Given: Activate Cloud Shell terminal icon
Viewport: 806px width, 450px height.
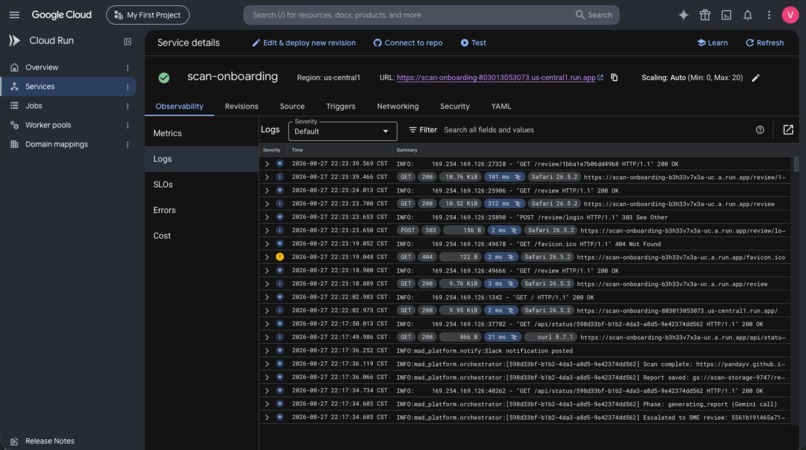Looking at the screenshot, I should [x=726, y=15].
